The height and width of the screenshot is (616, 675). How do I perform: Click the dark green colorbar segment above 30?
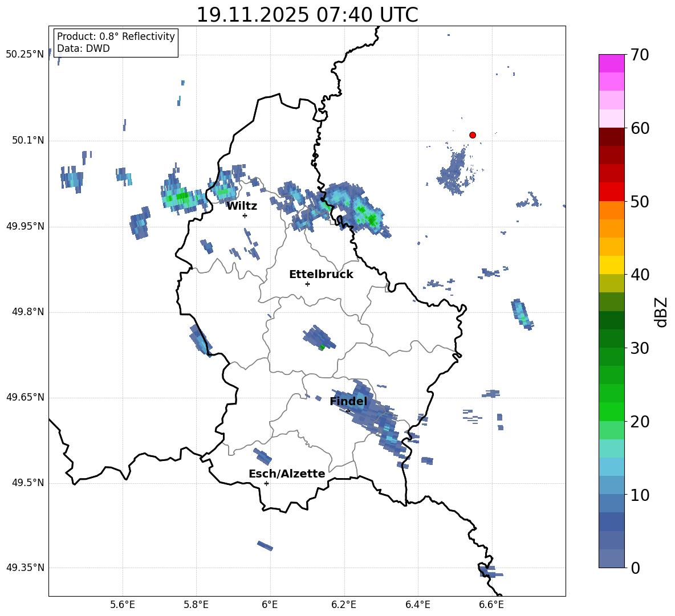tap(611, 338)
